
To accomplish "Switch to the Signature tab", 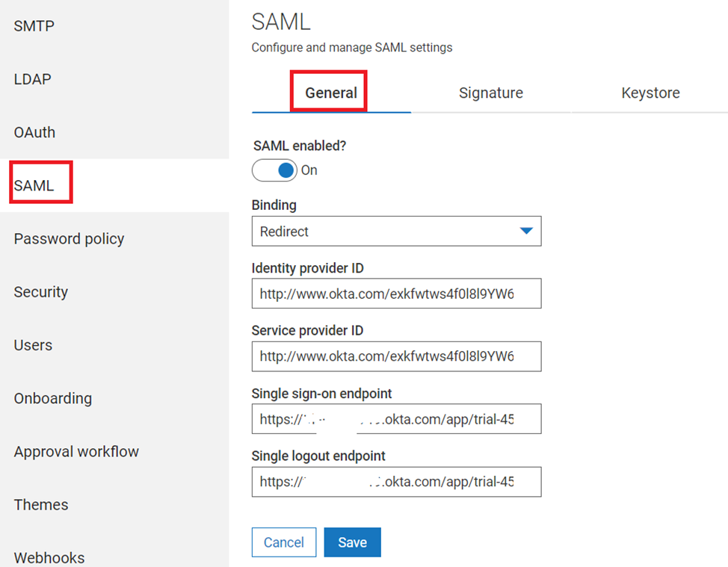I will click(490, 93).
